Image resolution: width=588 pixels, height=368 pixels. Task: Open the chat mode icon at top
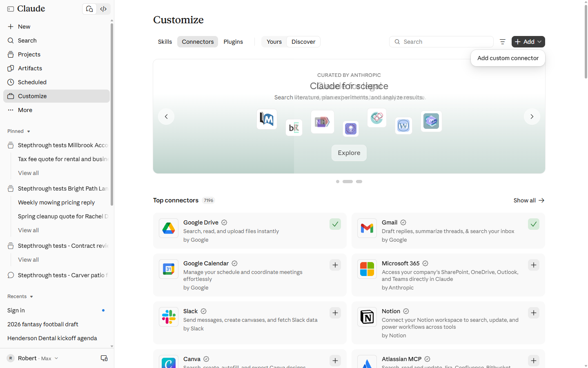89,9
